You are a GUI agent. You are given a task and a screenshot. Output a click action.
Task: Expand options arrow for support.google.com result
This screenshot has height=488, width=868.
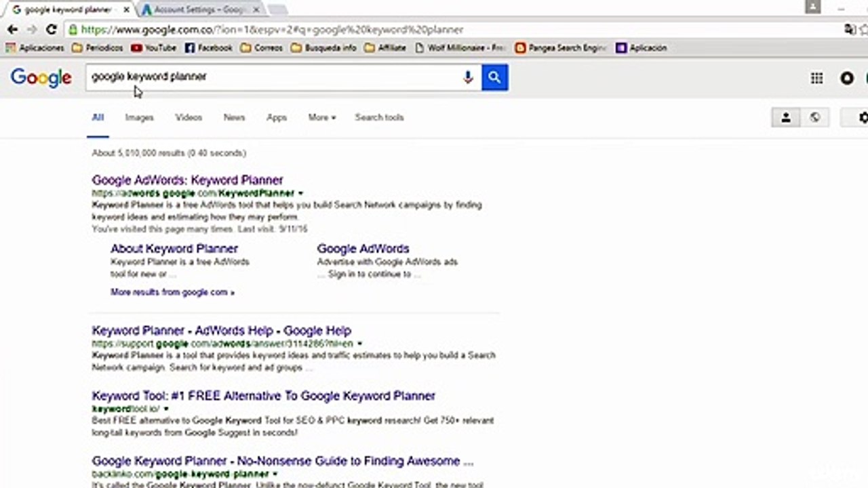(x=359, y=344)
